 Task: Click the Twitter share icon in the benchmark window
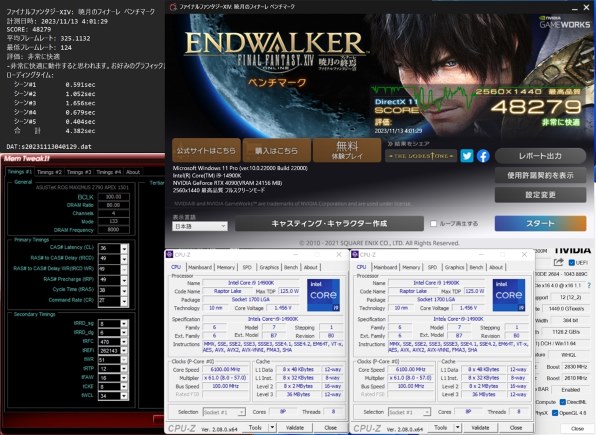coord(467,156)
